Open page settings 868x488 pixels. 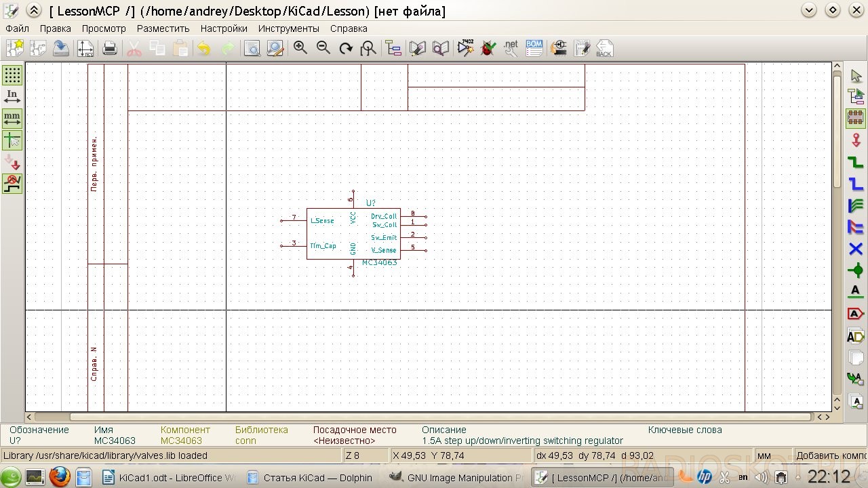coord(85,48)
